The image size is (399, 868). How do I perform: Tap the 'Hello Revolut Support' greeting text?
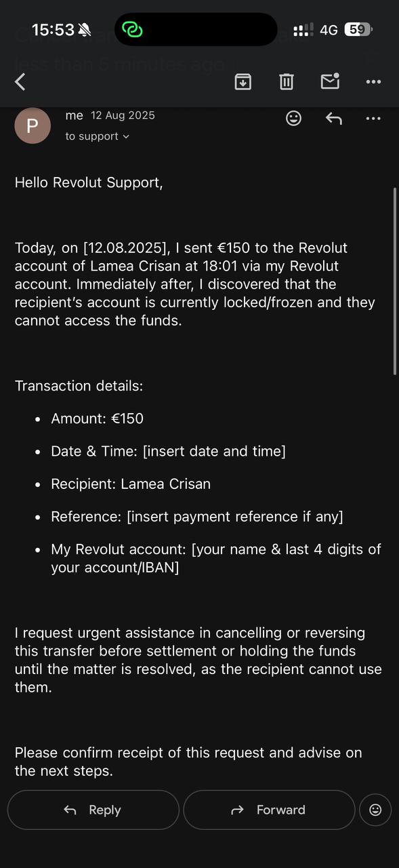tap(88, 182)
